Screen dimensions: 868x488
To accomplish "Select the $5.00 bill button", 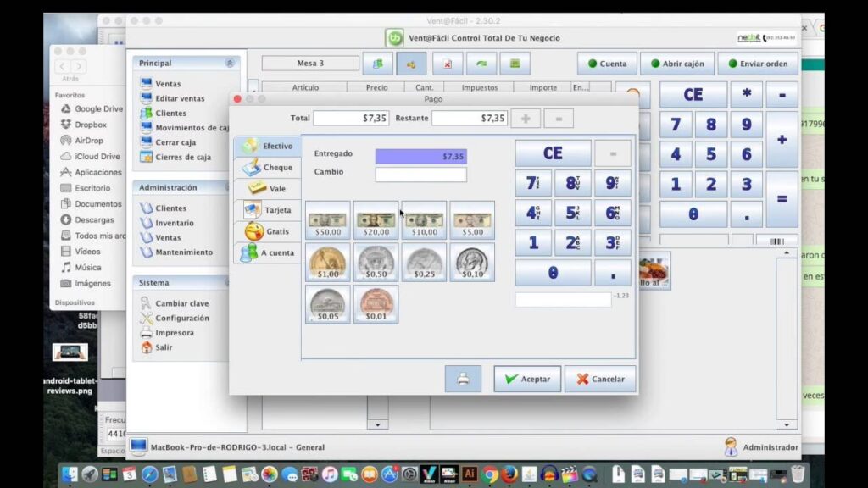I will pyautogui.click(x=472, y=220).
